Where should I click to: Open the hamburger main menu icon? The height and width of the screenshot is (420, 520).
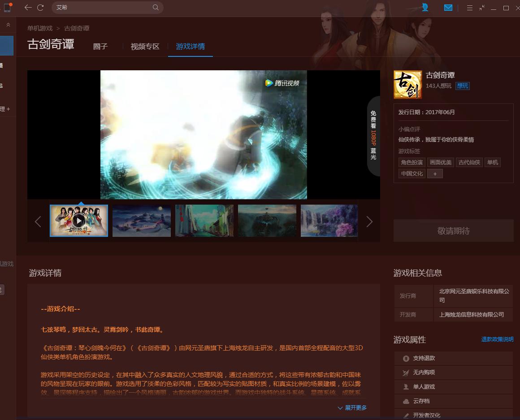(469, 8)
